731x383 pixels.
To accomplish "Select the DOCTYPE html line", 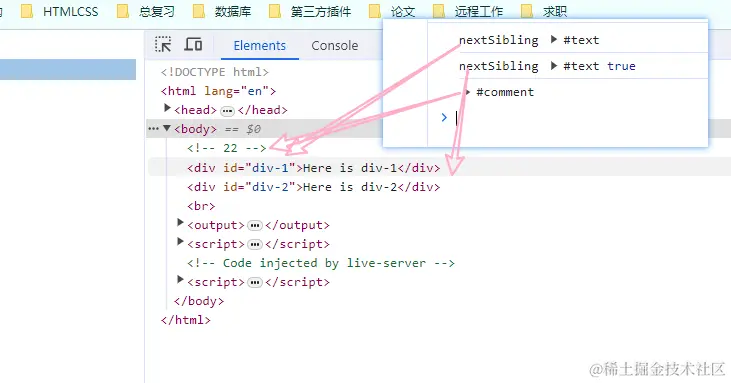I will pos(215,72).
